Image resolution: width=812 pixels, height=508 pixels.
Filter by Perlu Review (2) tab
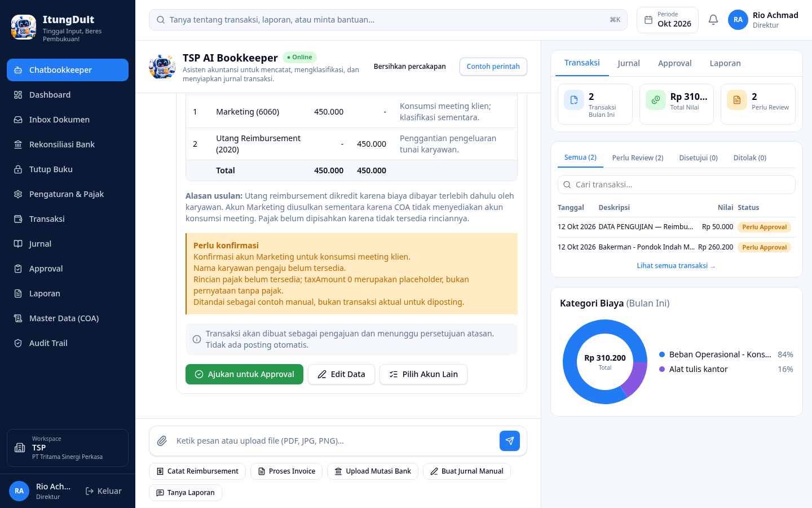click(638, 158)
